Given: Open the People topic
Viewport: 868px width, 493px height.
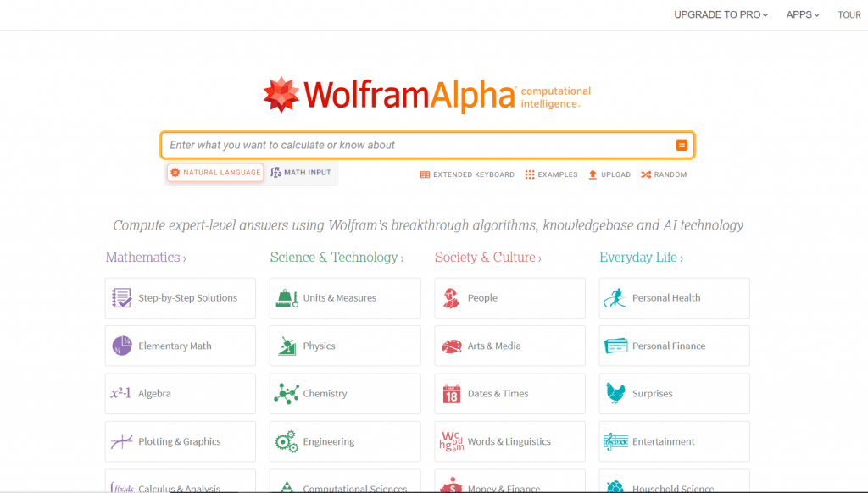Looking at the screenshot, I should pyautogui.click(x=509, y=298).
